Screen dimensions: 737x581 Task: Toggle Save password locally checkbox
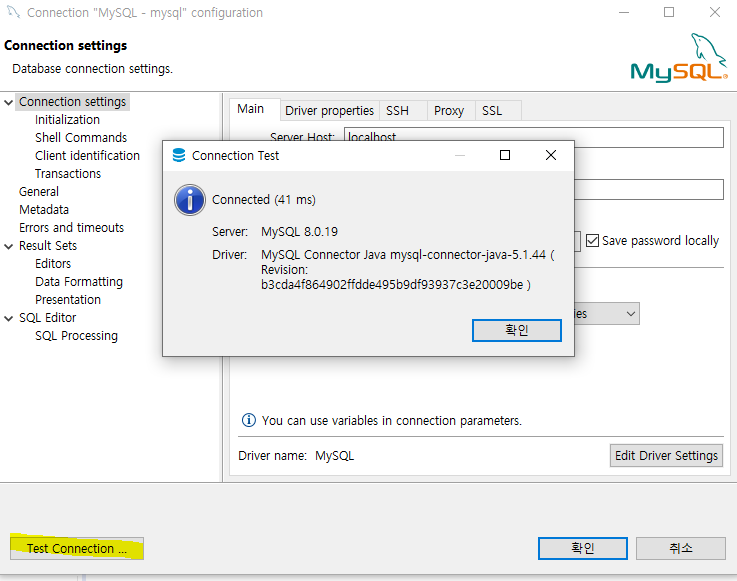click(x=592, y=241)
